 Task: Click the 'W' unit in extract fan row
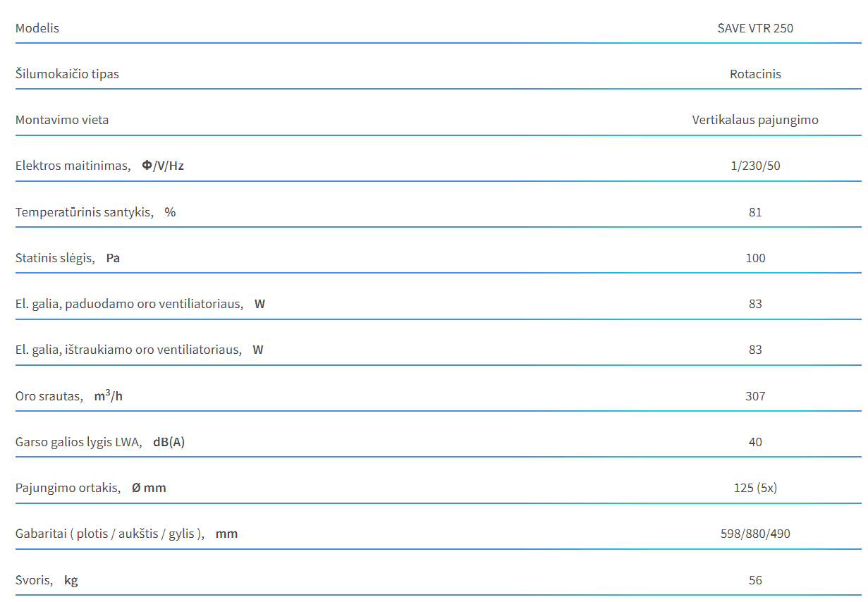[x=258, y=350]
